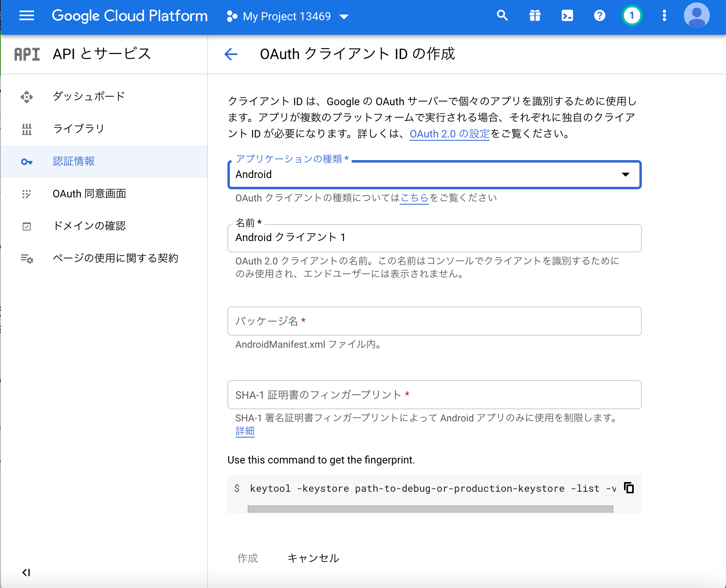Open the help icon menu
This screenshot has height=588, width=726.
[600, 15]
